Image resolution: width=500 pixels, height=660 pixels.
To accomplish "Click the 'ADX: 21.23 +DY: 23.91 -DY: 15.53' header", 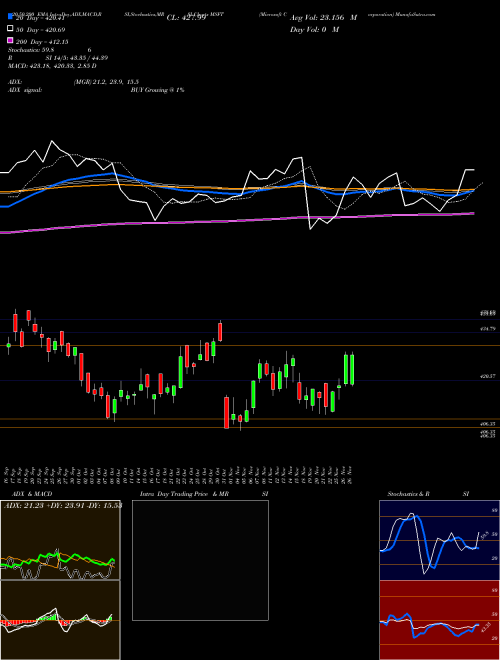I will coord(63,505).
